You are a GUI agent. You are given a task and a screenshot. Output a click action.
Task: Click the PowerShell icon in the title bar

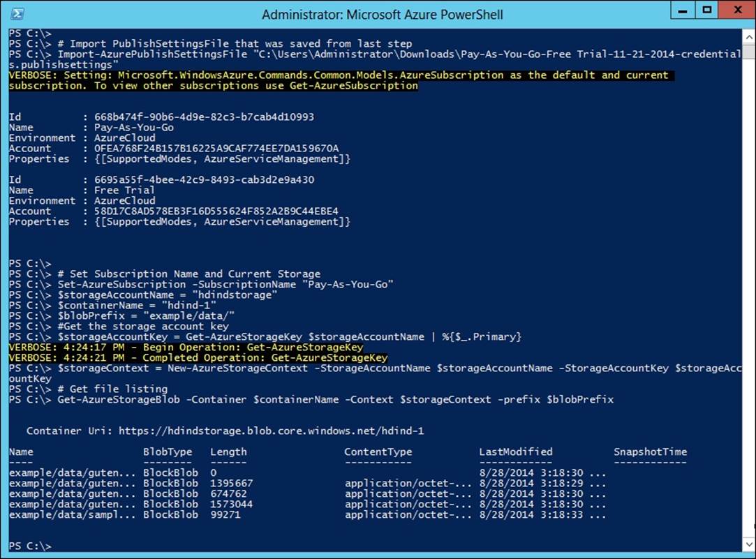coord(17,13)
